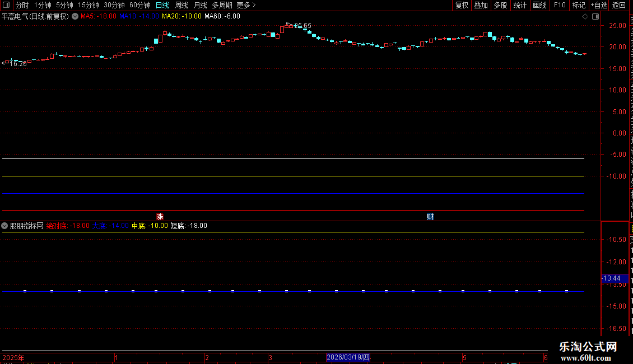Image resolution: width=633 pixels, height=364 pixels.
Task: Click the highlighted date 2026/03/19/四
Action: point(348,357)
